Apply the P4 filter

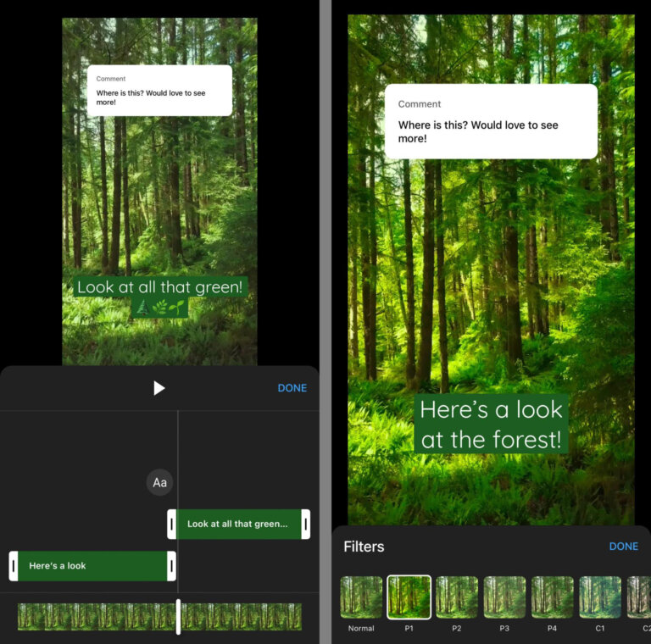tap(552, 597)
